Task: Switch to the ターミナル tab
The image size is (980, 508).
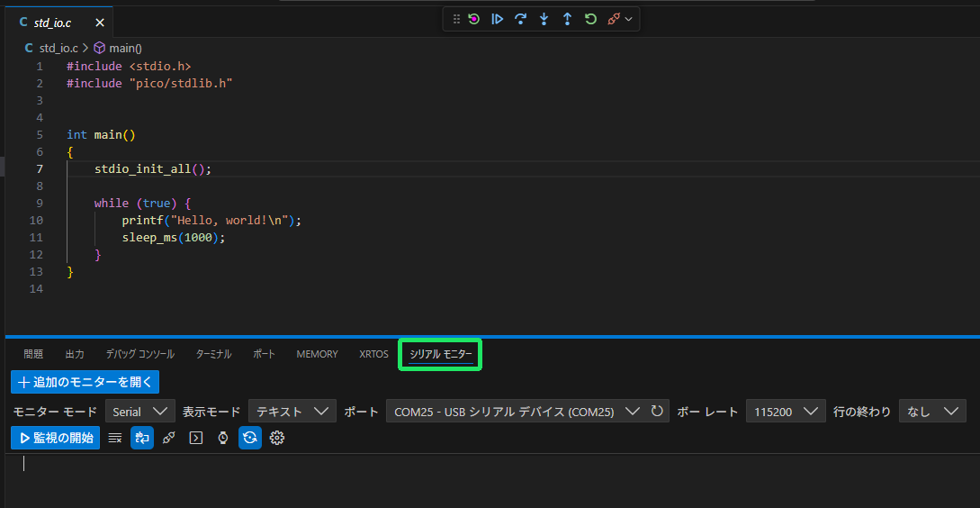Action: coord(213,354)
